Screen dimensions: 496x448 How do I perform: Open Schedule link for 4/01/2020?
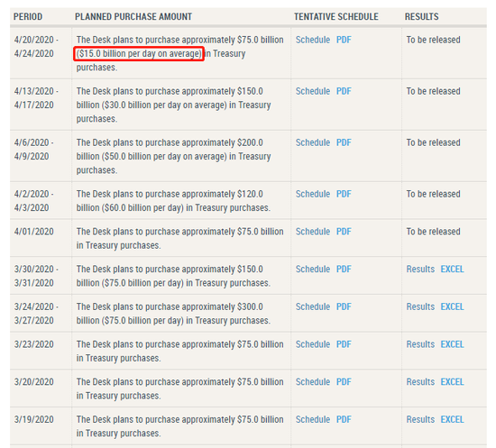coord(313,232)
